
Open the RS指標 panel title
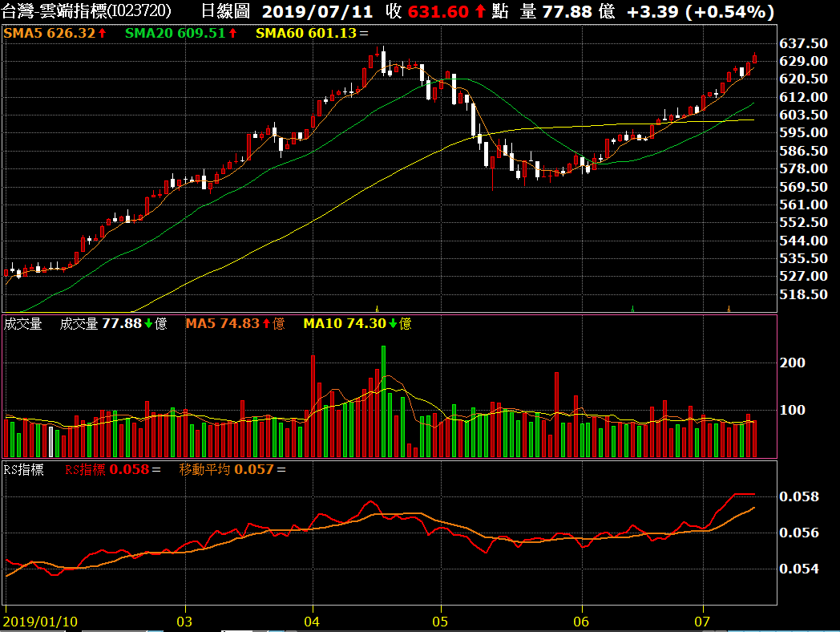24,470
